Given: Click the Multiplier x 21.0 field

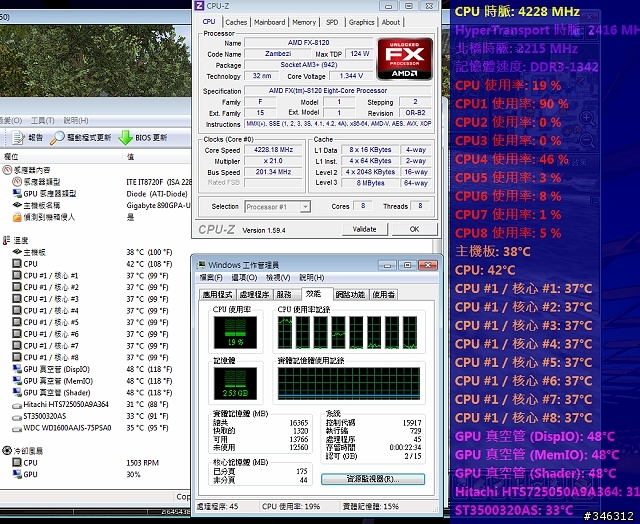Looking at the screenshot, I should pyautogui.click(x=273, y=161).
